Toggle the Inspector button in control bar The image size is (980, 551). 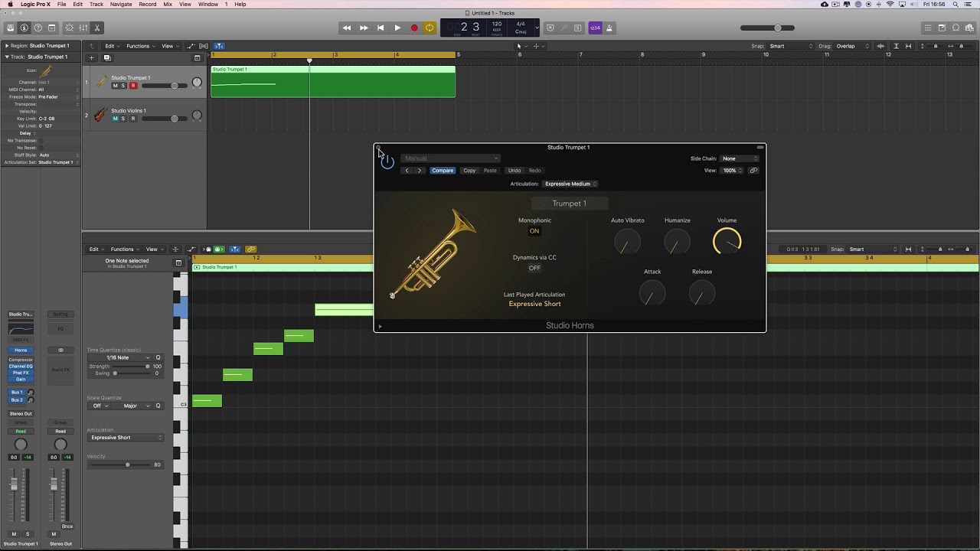[24, 28]
